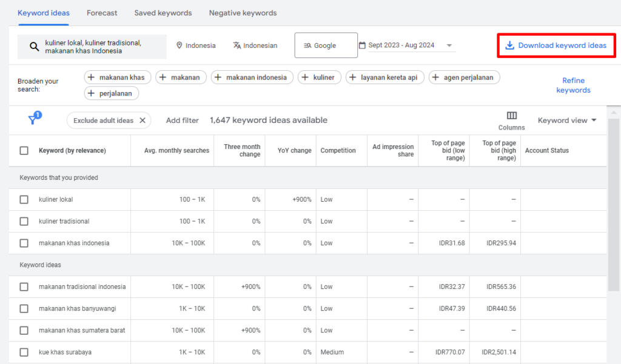Sort by Ad impression share column
The width and height of the screenshot is (621, 364).
pyautogui.click(x=393, y=150)
